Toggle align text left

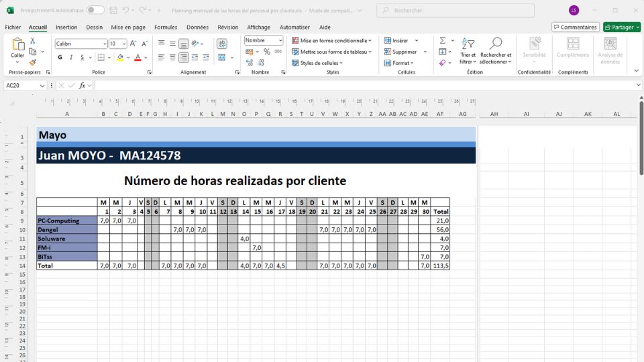162,58
